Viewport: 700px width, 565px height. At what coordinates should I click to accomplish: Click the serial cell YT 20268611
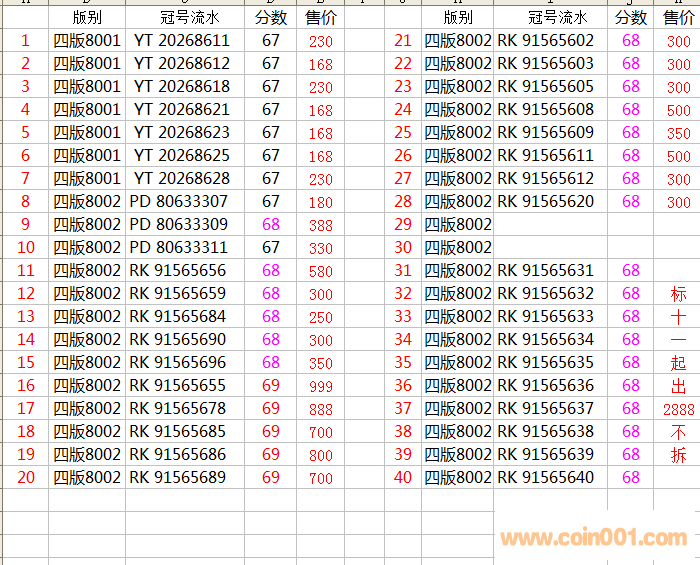(x=181, y=41)
